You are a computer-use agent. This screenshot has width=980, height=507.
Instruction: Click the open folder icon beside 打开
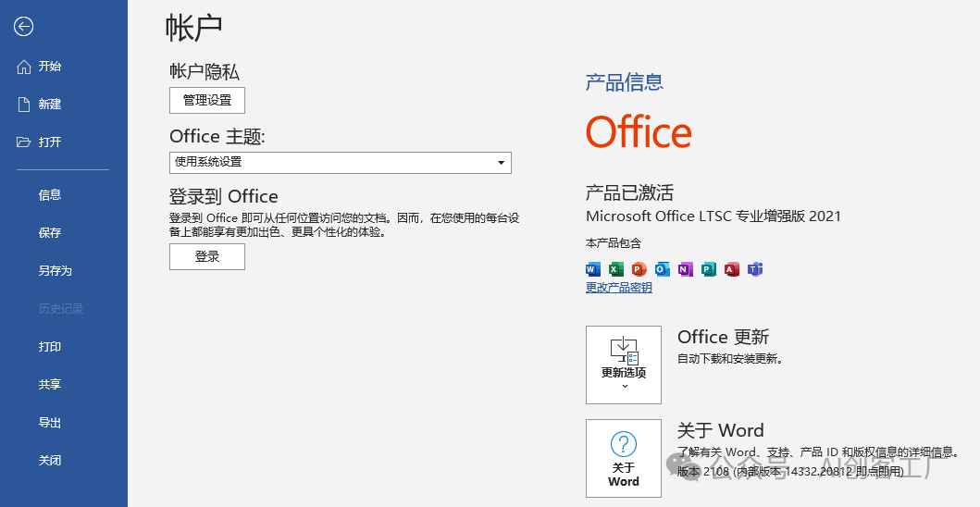click(24, 142)
